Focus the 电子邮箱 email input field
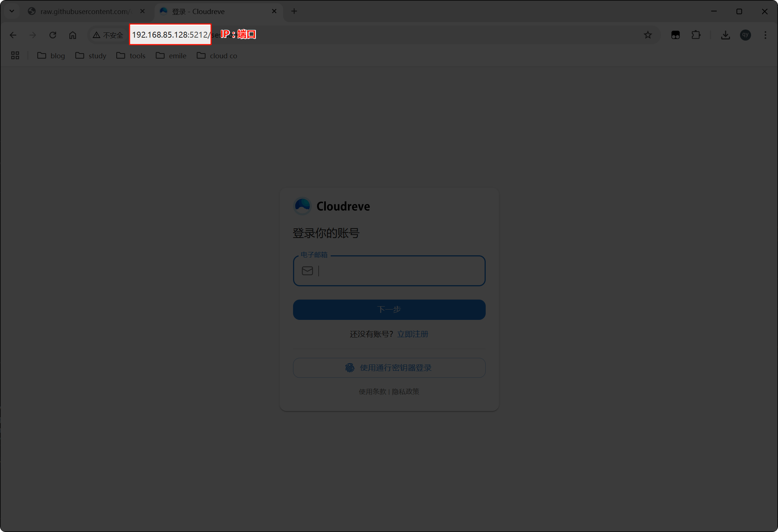 point(389,271)
